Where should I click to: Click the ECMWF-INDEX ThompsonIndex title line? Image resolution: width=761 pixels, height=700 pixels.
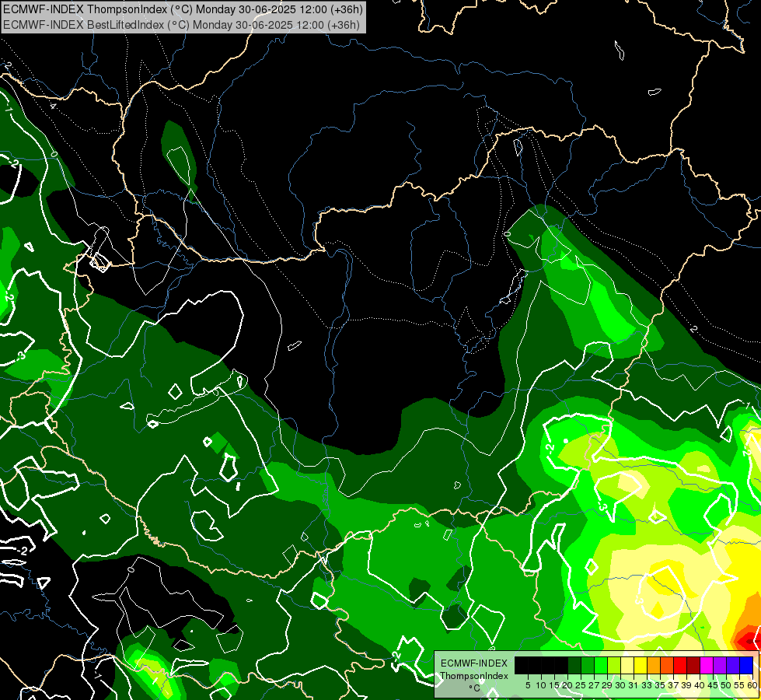(183, 9)
